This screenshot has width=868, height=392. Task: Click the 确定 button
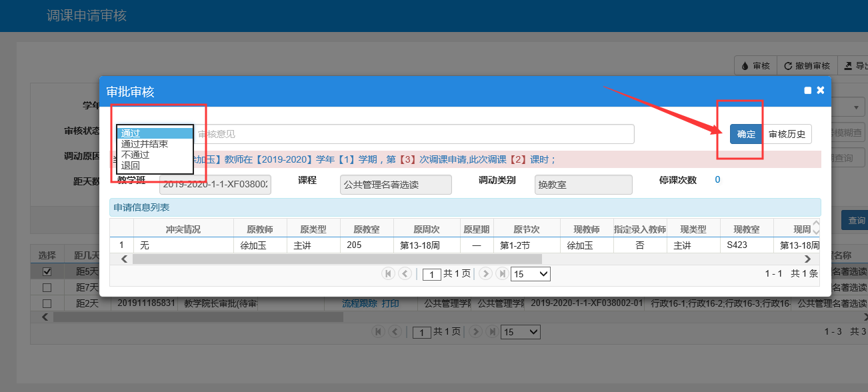746,134
